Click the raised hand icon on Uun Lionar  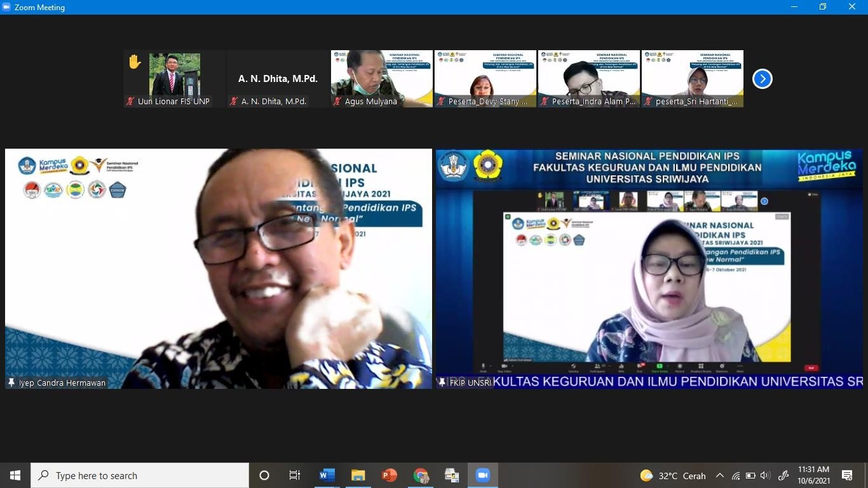pyautogui.click(x=135, y=62)
